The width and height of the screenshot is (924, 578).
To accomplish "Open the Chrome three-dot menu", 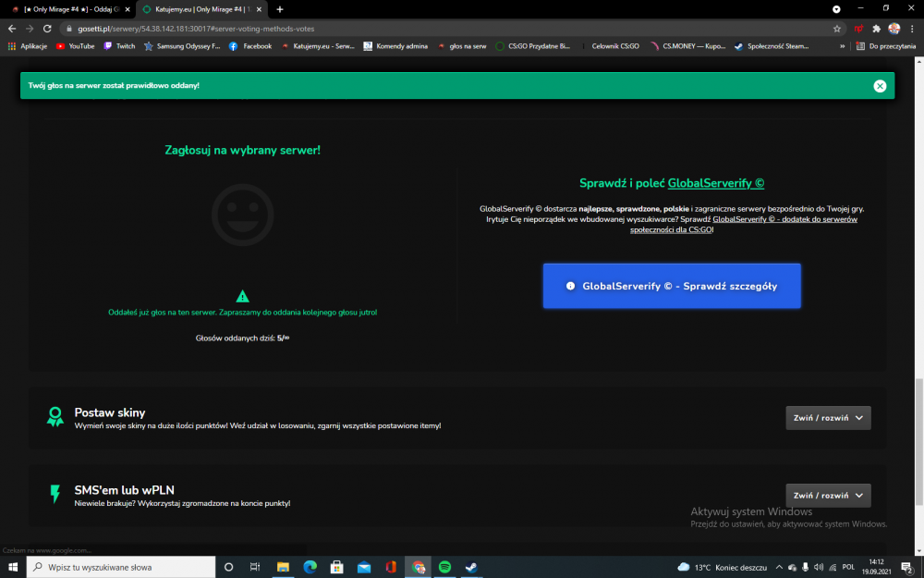I will (x=912, y=29).
